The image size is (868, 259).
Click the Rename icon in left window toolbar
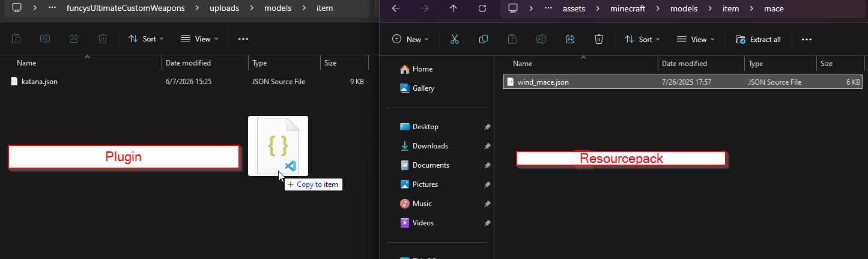pyautogui.click(x=45, y=38)
